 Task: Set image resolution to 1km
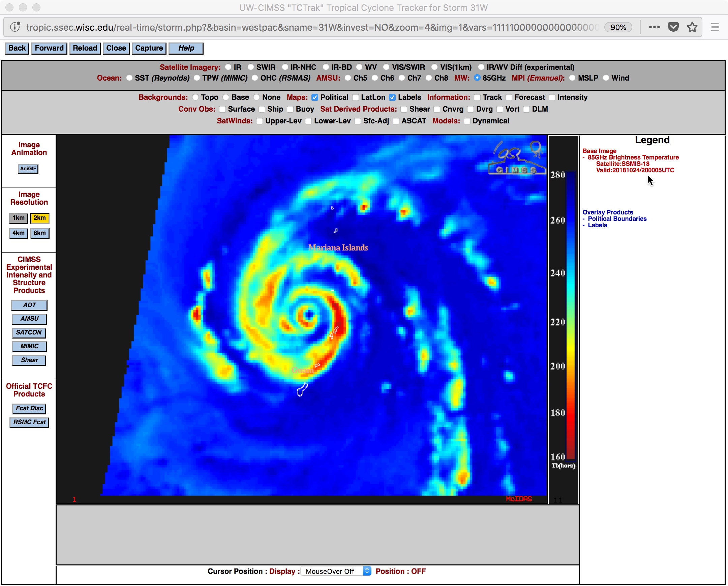19,218
